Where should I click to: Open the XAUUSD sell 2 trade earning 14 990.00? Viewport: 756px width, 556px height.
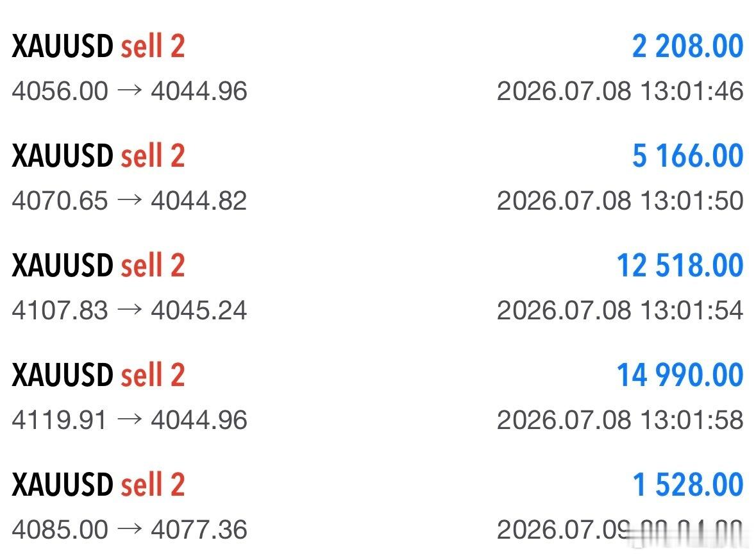pos(378,396)
